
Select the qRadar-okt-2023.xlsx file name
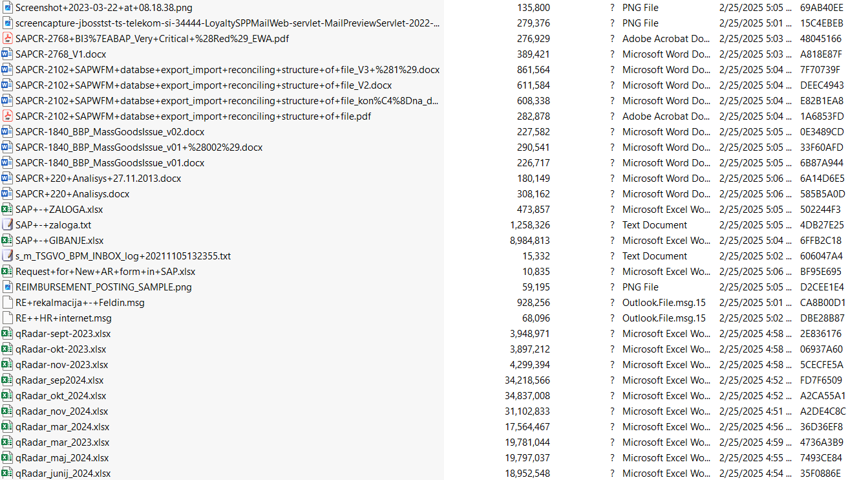(x=61, y=349)
